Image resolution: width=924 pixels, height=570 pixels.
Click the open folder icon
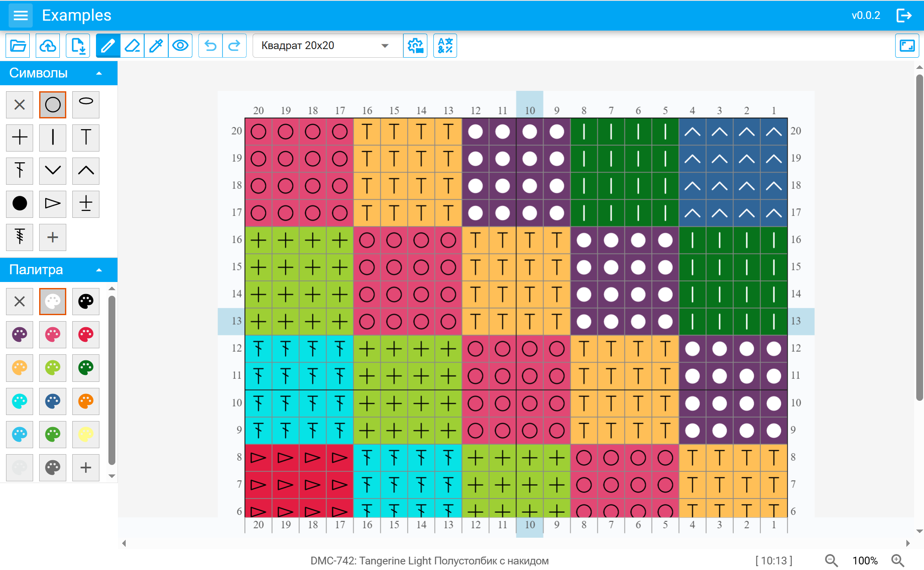(x=18, y=46)
